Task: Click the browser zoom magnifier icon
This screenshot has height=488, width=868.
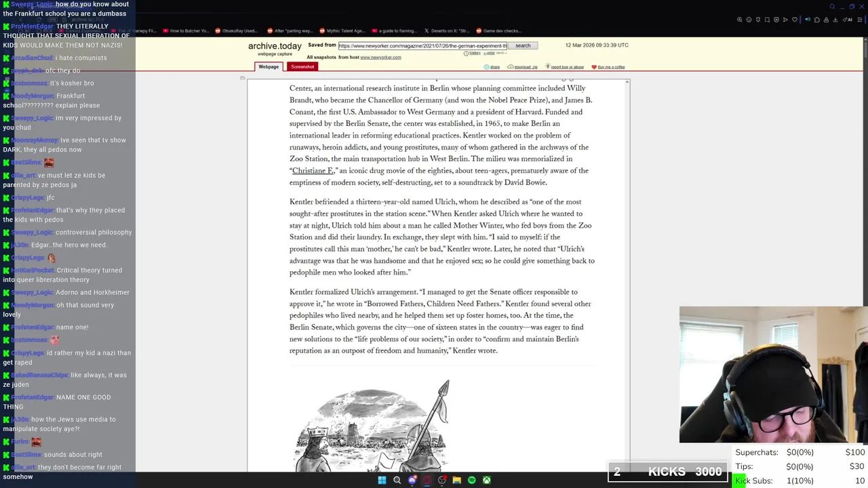Action: [x=740, y=20]
